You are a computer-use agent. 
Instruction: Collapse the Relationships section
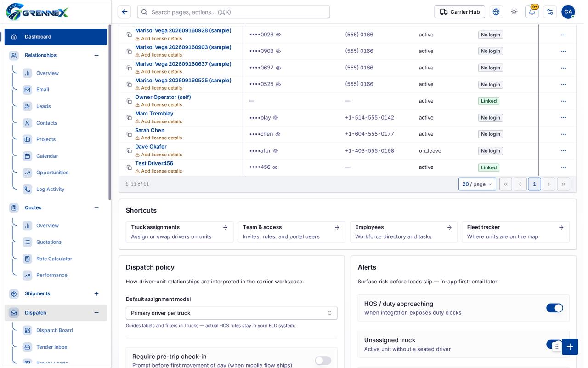(96, 55)
